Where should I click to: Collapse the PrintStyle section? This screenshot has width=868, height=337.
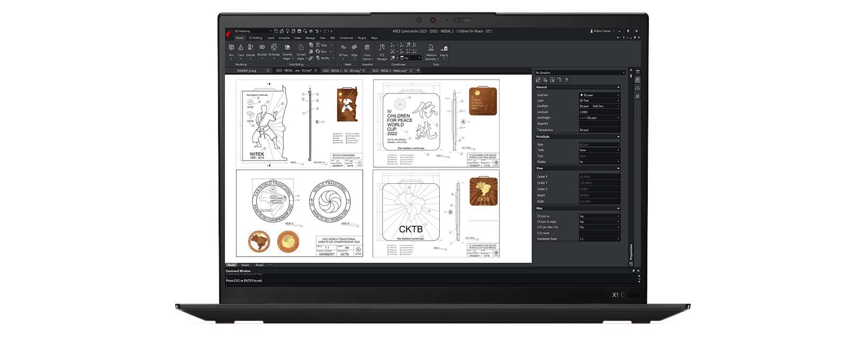point(618,137)
